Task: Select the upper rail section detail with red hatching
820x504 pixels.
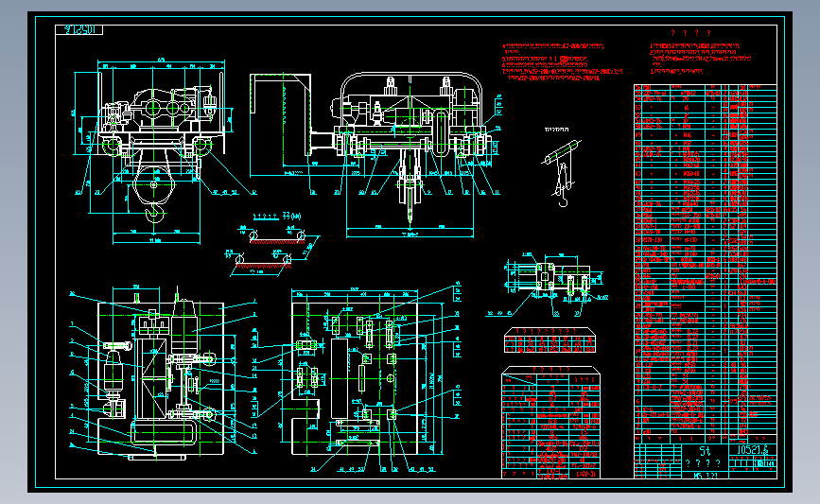Action: tap(277, 236)
